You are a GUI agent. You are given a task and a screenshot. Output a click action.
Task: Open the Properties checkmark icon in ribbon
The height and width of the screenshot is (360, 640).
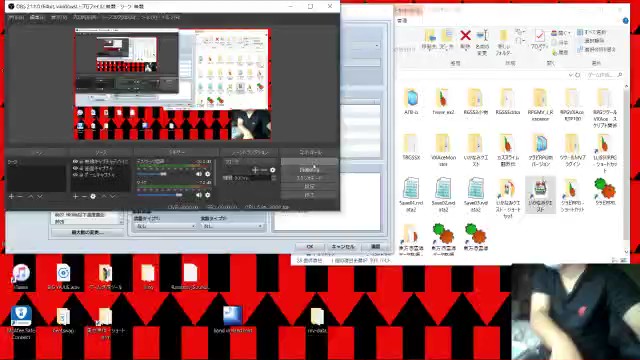(x=539, y=36)
